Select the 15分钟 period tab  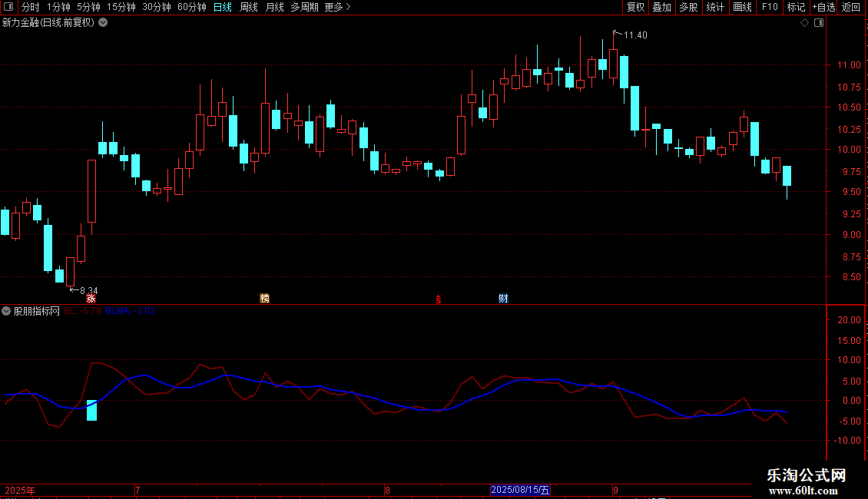[x=121, y=7]
